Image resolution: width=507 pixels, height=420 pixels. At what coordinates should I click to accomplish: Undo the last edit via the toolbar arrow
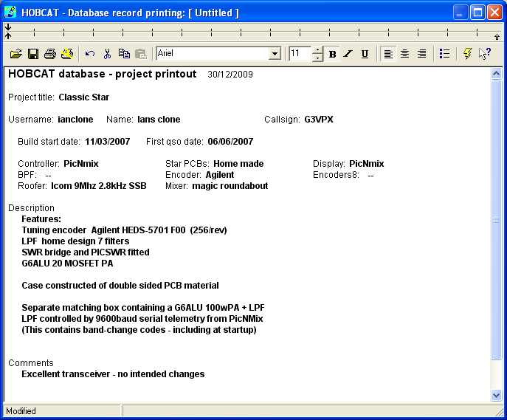pyautogui.click(x=90, y=54)
